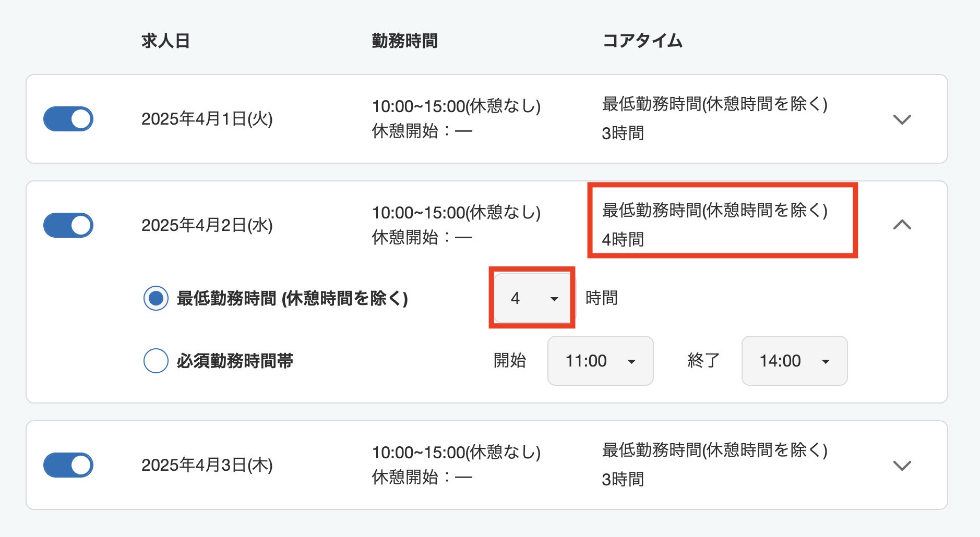Screen dimensions: 980x537
Task: Click the 10:00~15:00 work hours text for April 2
Action: click(x=456, y=212)
